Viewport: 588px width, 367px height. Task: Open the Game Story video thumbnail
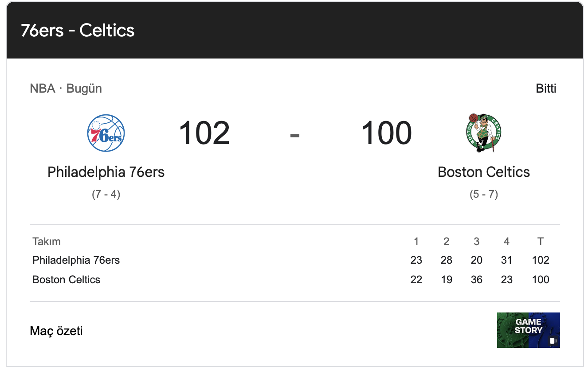click(528, 330)
